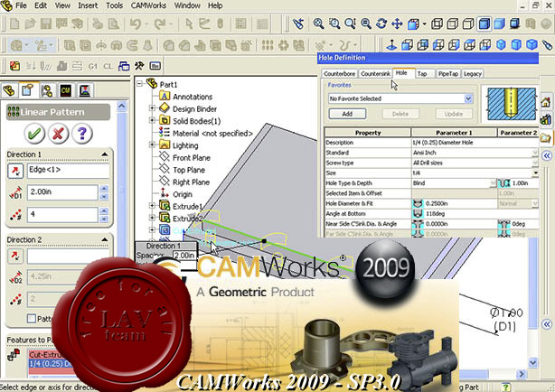Open the Insert menu
Screen dimensions: 555x392
pyautogui.click(x=88, y=5)
